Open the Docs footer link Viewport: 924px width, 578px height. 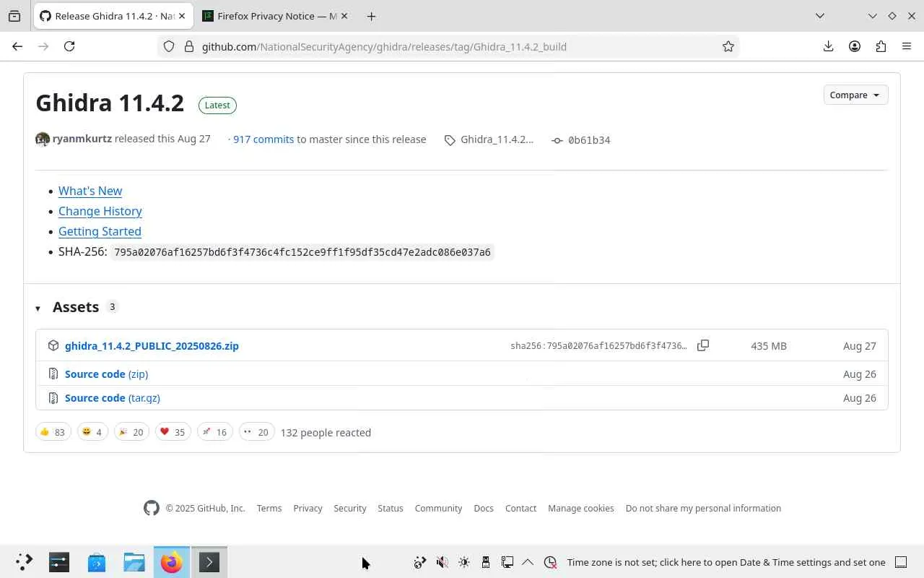coord(484,508)
